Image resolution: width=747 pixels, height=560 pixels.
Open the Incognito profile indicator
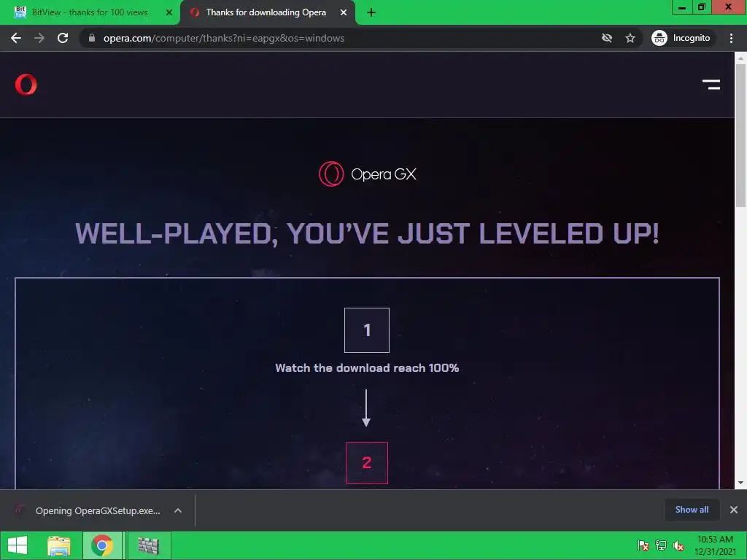pos(681,38)
